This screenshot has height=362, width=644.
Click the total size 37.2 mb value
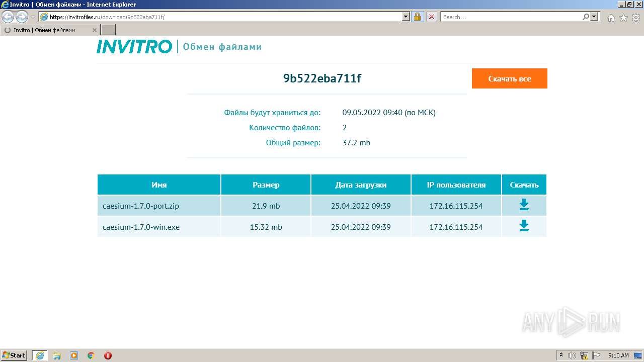coord(356,143)
